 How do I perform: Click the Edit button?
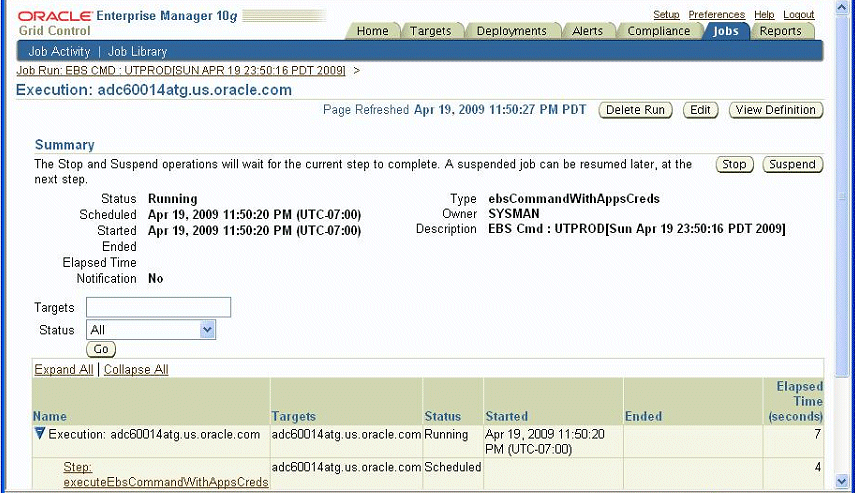pos(700,110)
